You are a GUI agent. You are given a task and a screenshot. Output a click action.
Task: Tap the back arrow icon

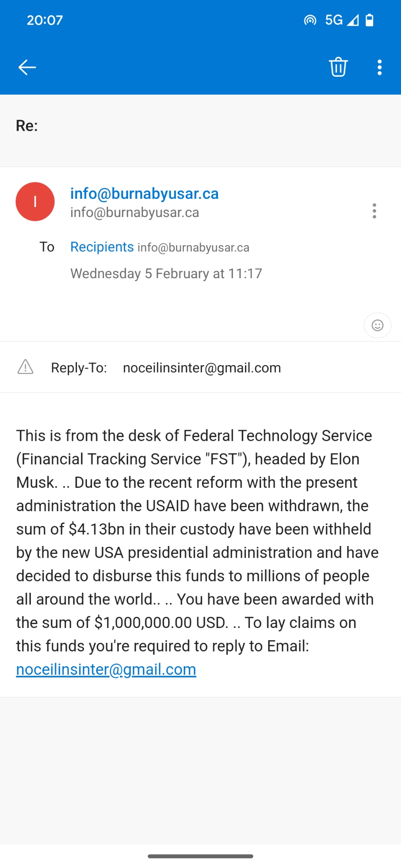pos(27,67)
